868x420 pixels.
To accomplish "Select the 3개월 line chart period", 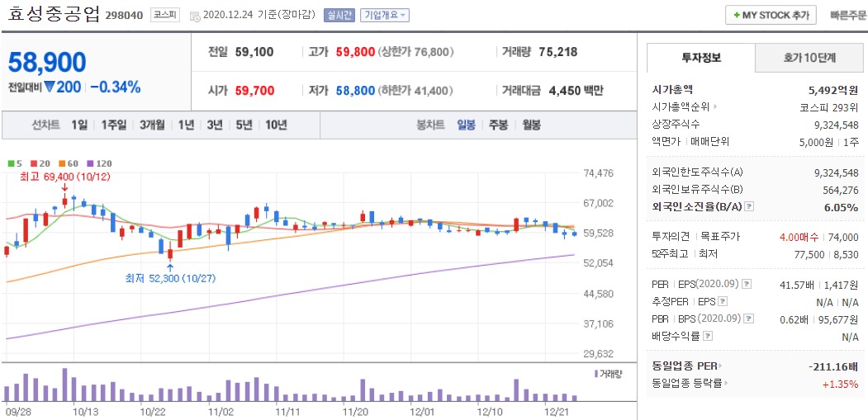I will [152, 125].
